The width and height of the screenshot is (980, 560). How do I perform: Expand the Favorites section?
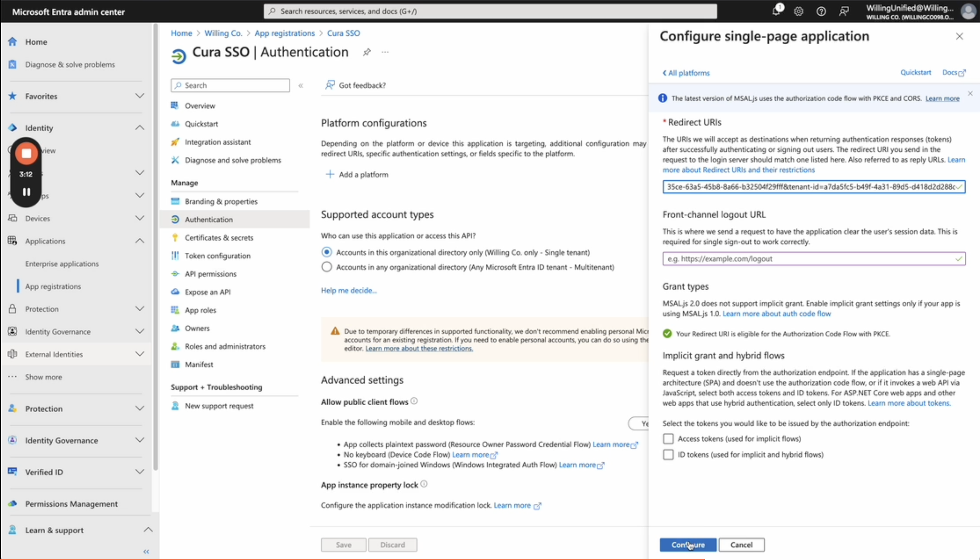coord(140,96)
